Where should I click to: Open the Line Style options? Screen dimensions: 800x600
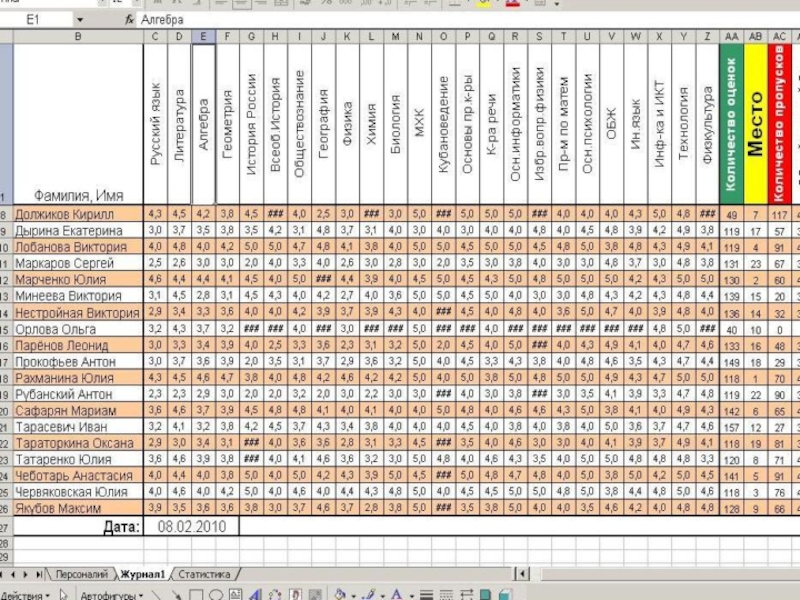click(x=427, y=595)
